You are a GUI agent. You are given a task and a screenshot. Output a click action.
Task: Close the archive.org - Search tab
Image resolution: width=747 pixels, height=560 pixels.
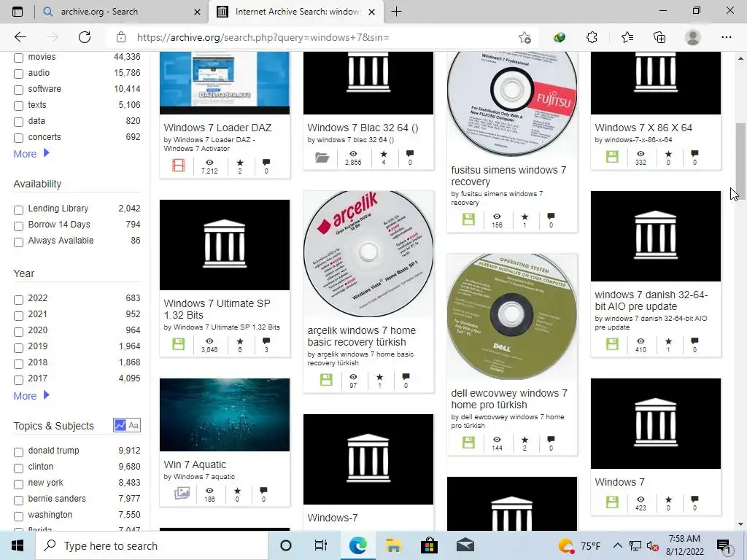coord(197,12)
